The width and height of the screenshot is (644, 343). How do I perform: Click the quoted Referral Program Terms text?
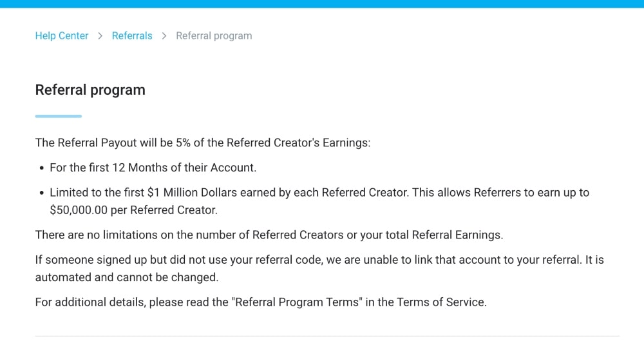pos(297,302)
